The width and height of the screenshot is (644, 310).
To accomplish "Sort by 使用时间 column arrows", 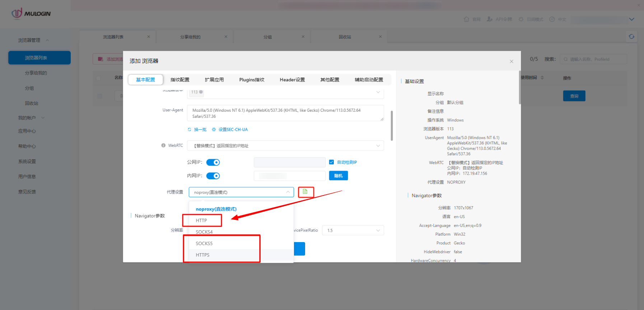I will [542, 78].
